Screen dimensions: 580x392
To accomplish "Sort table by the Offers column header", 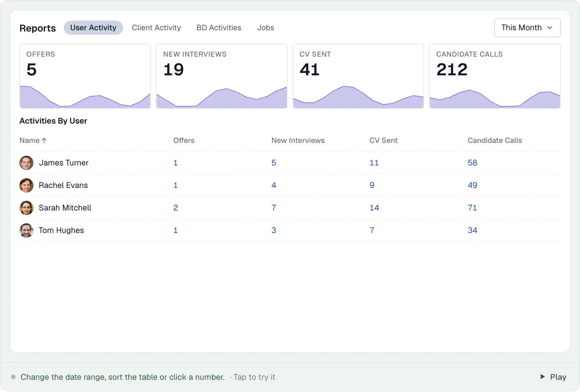I will coord(184,140).
